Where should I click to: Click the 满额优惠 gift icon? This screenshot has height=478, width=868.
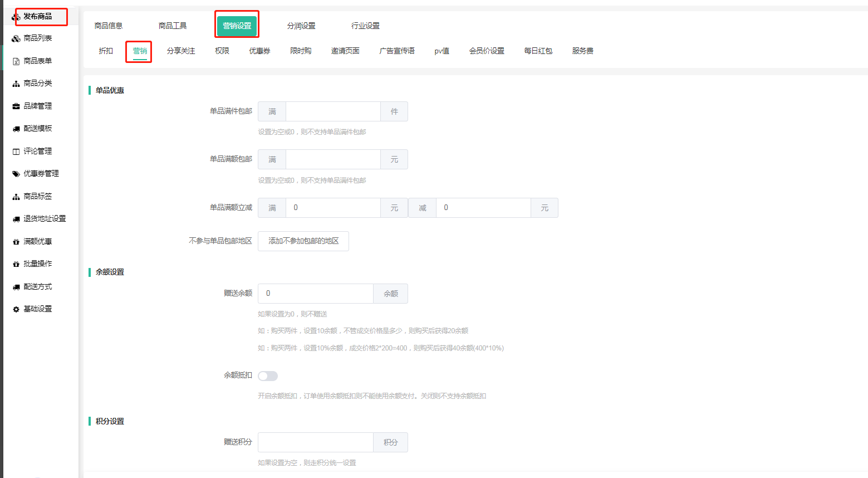tap(16, 242)
